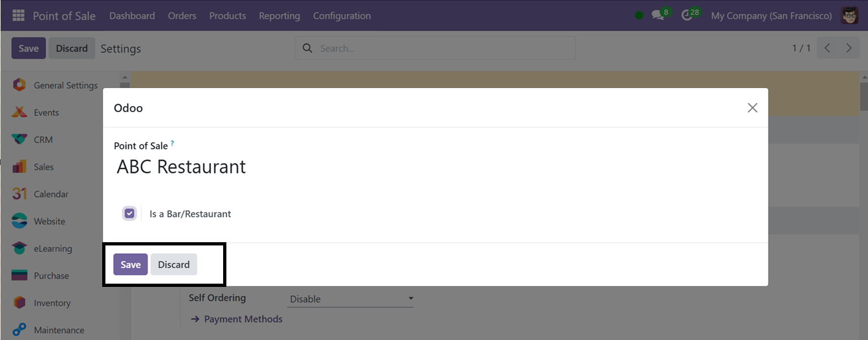
Task: Click the Save button in the Settings toolbar
Action: 28,49
